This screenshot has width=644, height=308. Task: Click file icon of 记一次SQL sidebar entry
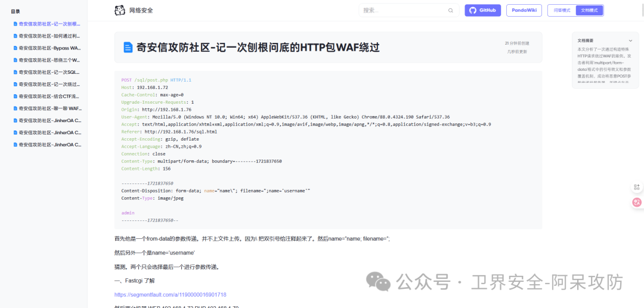click(x=15, y=72)
